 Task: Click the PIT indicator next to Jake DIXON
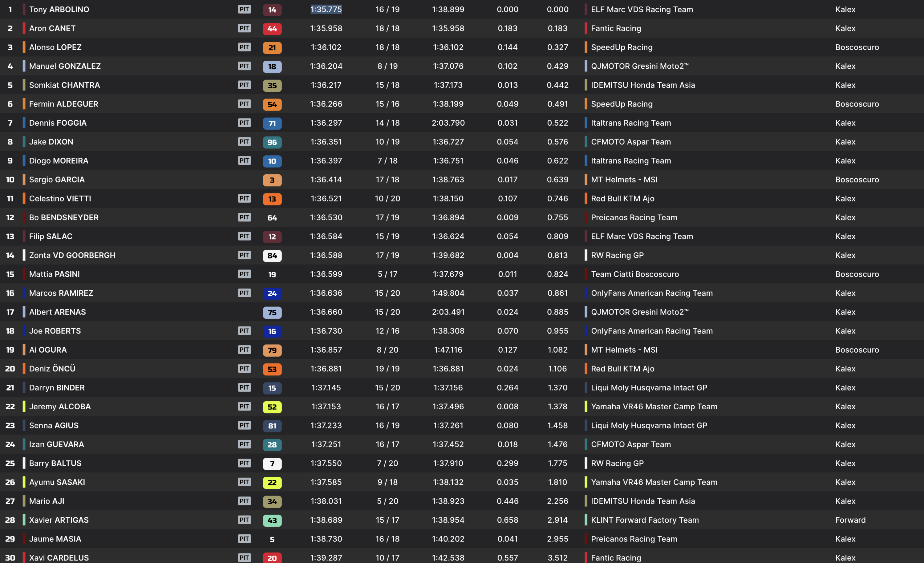[244, 141]
